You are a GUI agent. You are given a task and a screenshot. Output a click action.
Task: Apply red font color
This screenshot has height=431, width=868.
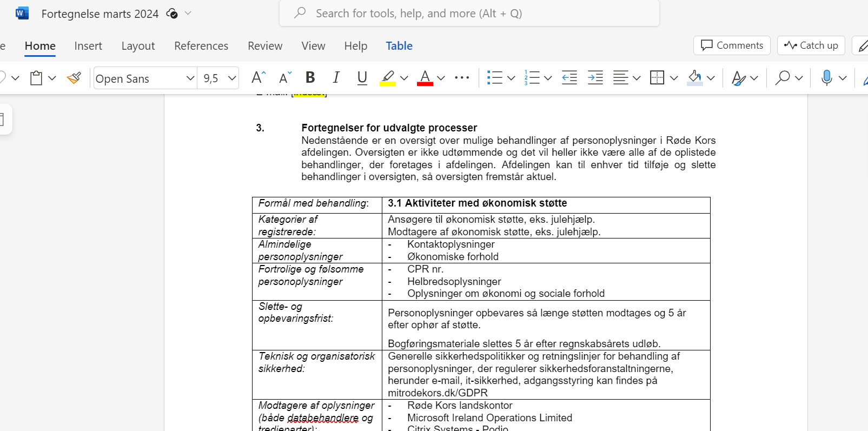click(x=425, y=78)
